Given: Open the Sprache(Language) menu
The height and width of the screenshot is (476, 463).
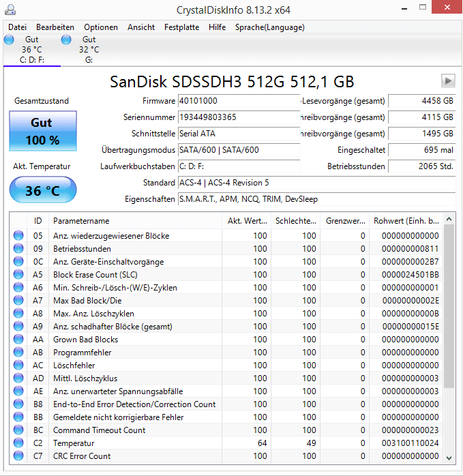Looking at the screenshot, I should (269, 27).
